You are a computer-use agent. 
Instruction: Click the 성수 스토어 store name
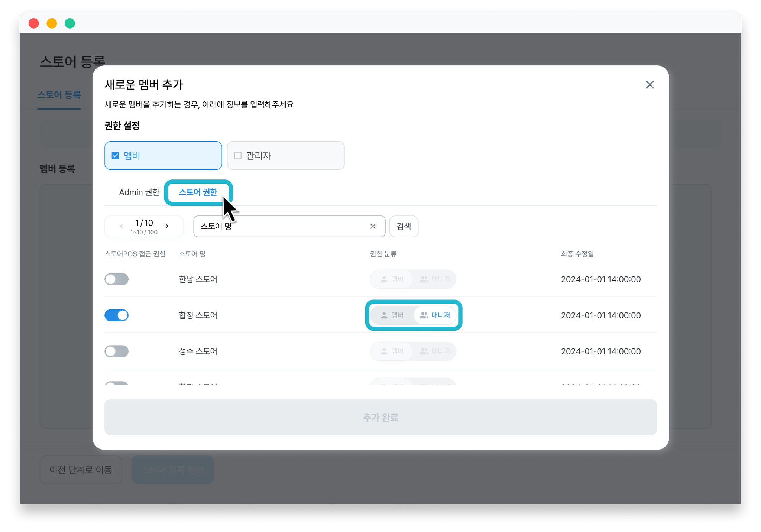click(x=198, y=351)
